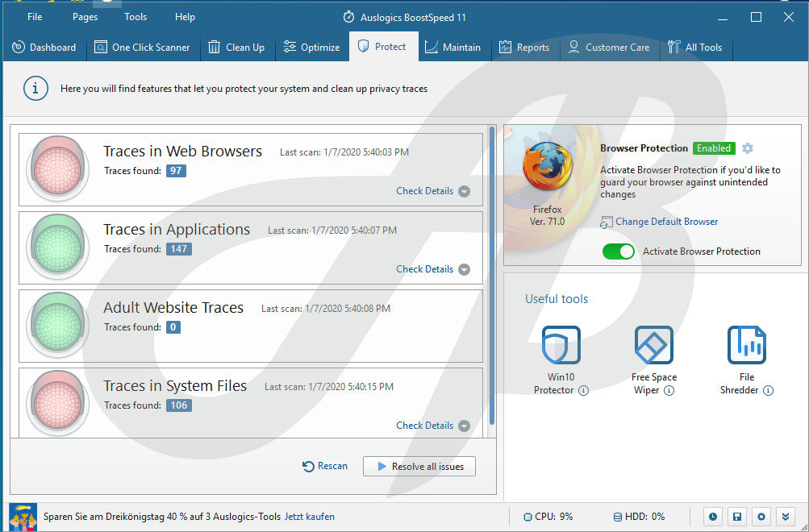
Task: Select the Protect tab
Action: [383, 47]
